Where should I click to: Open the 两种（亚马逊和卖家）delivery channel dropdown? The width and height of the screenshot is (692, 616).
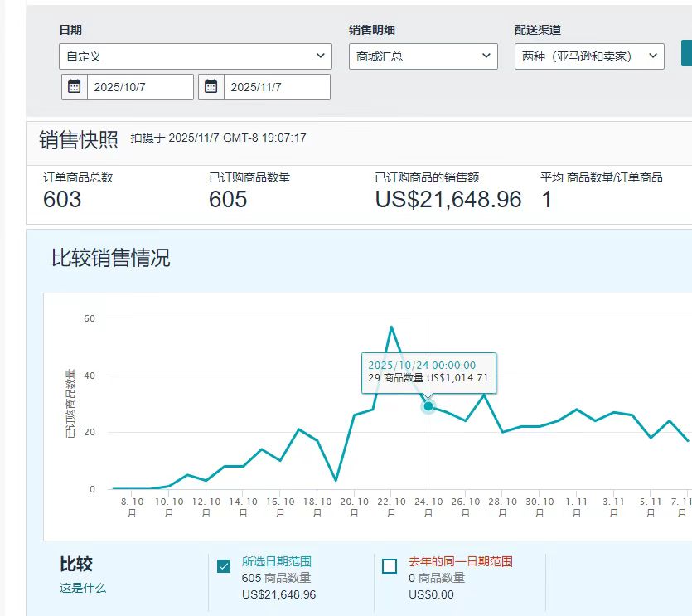589,56
